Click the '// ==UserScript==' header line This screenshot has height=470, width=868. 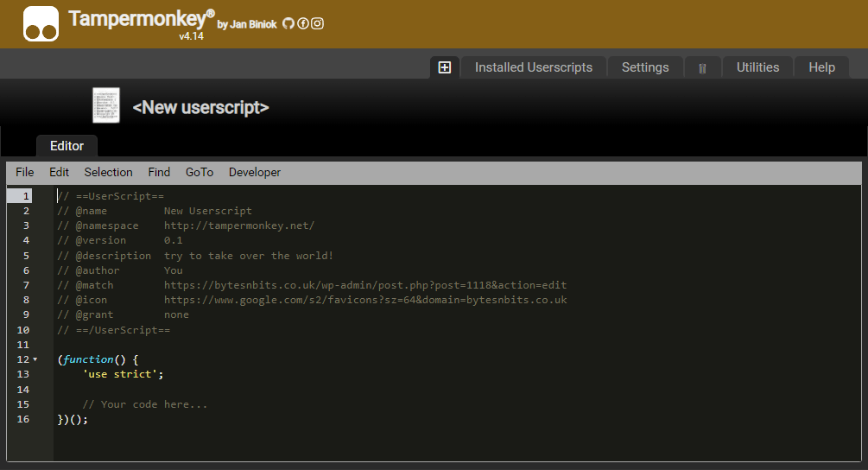click(x=111, y=196)
